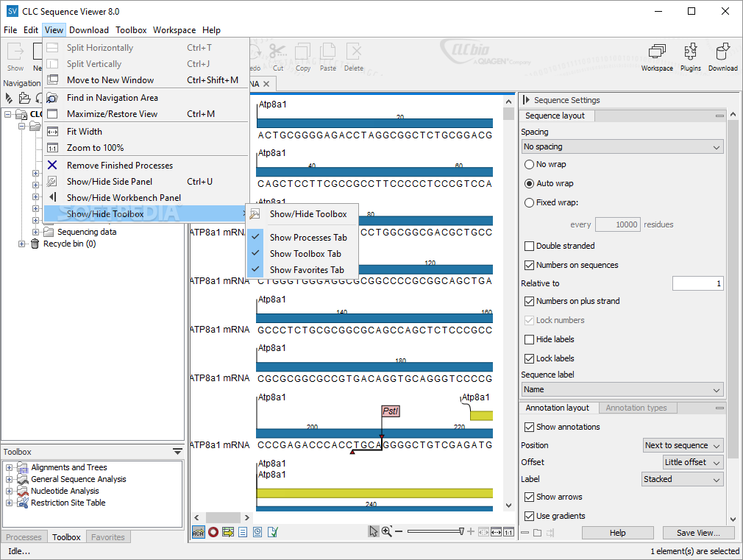
Task: Open the checkmark document view icon
Action: tap(272, 532)
